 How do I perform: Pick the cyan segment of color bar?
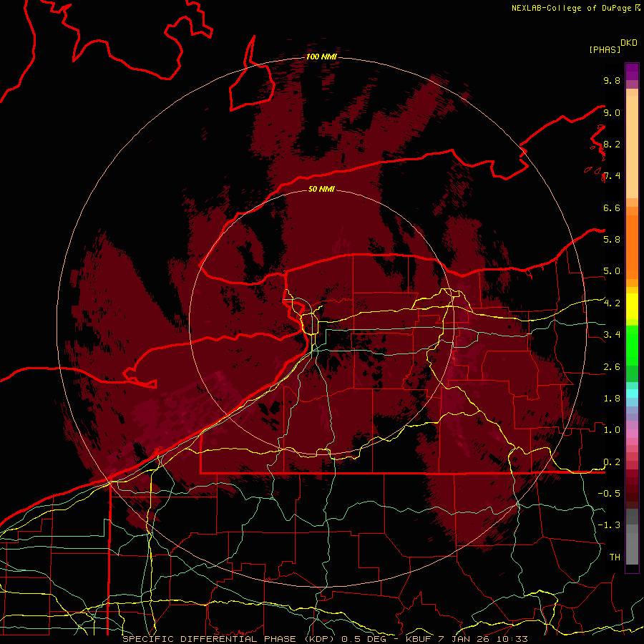[632, 393]
